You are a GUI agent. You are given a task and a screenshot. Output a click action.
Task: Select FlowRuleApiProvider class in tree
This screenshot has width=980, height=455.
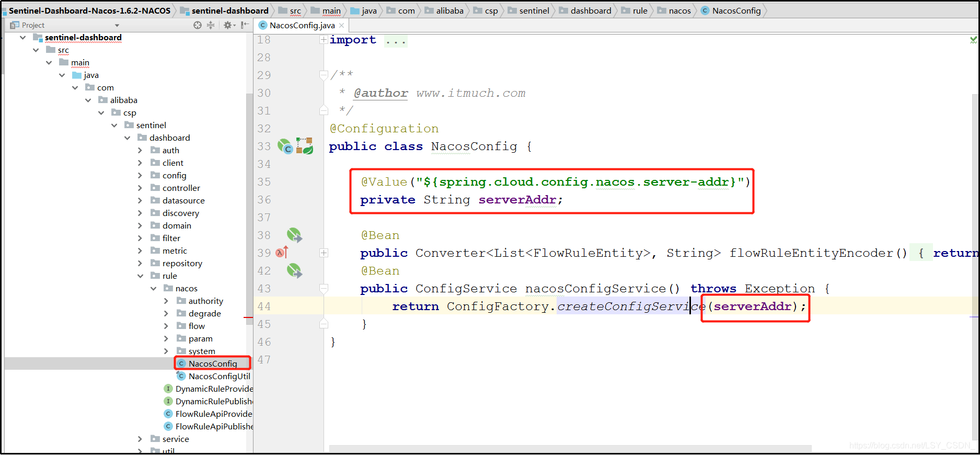208,414
